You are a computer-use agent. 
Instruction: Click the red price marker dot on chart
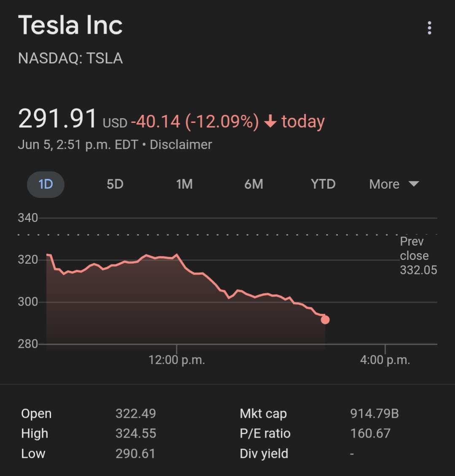pos(325,320)
